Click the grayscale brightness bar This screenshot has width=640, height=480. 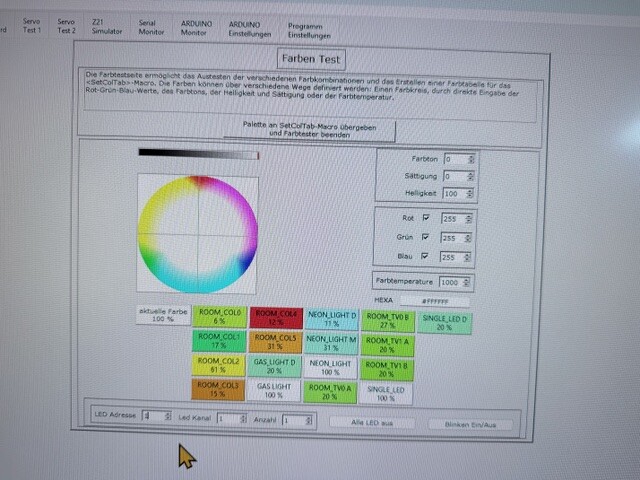coord(198,153)
